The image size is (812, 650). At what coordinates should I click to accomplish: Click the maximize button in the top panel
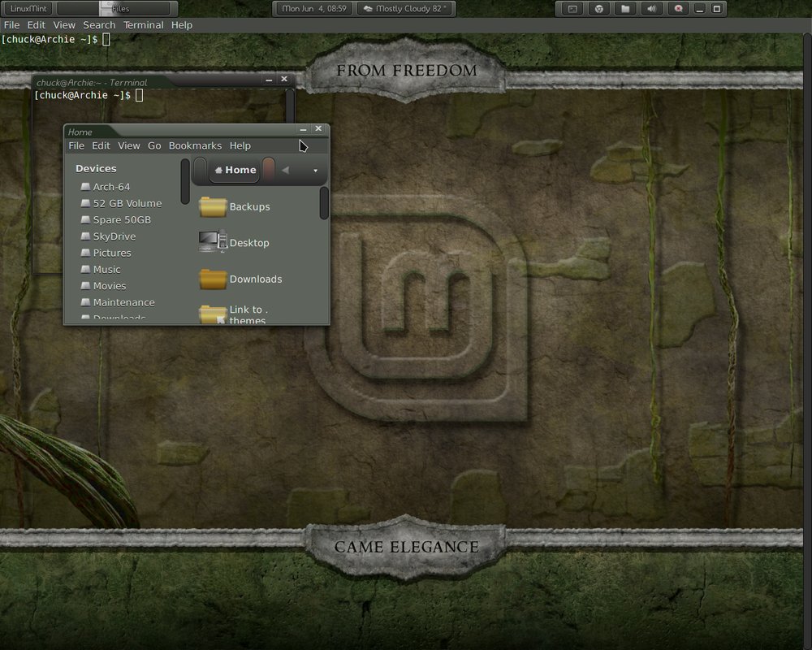point(717,9)
